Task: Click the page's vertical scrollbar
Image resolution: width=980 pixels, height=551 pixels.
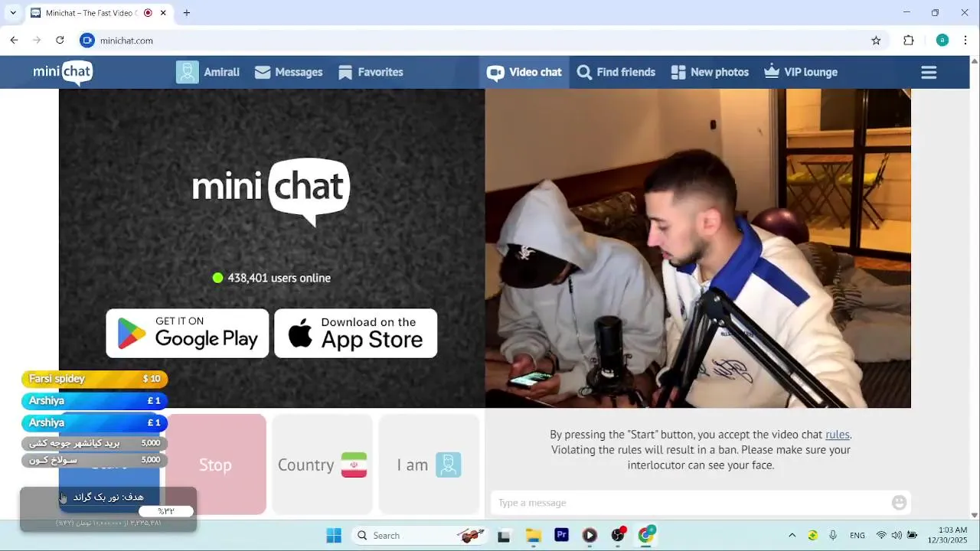Action: click(x=975, y=288)
